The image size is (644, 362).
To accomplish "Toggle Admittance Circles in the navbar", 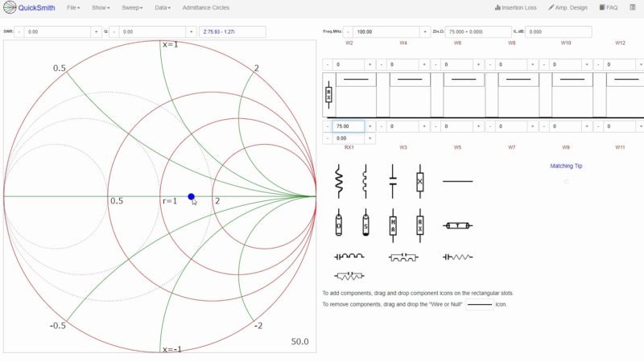I will pos(206,7).
